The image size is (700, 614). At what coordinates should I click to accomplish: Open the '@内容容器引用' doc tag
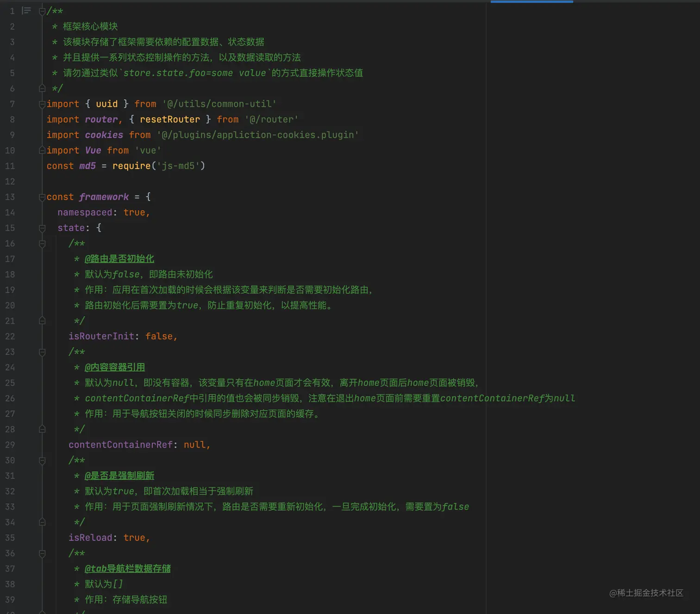115,367
